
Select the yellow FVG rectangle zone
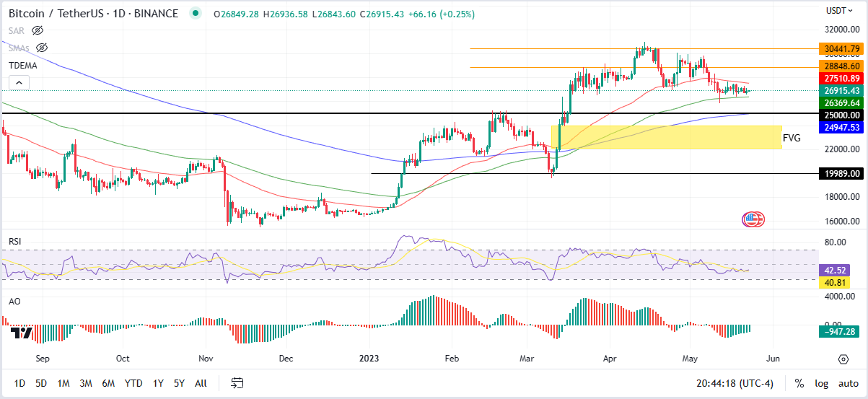coord(666,137)
